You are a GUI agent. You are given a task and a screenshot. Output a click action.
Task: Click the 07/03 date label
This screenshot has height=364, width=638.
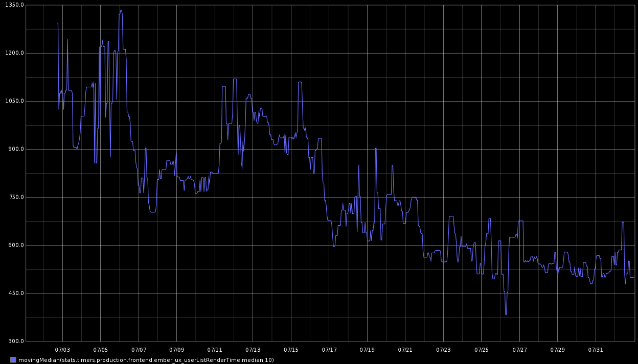tap(62, 350)
